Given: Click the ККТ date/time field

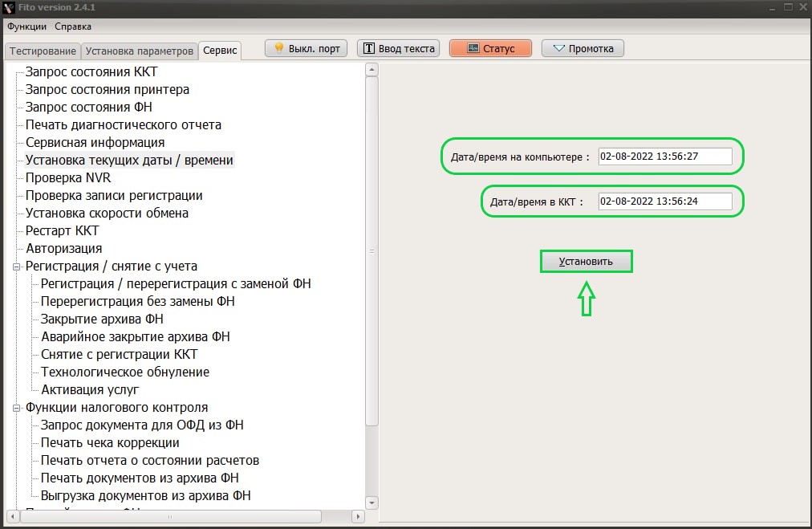Looking at the screenshot, I should click(665, 201).
